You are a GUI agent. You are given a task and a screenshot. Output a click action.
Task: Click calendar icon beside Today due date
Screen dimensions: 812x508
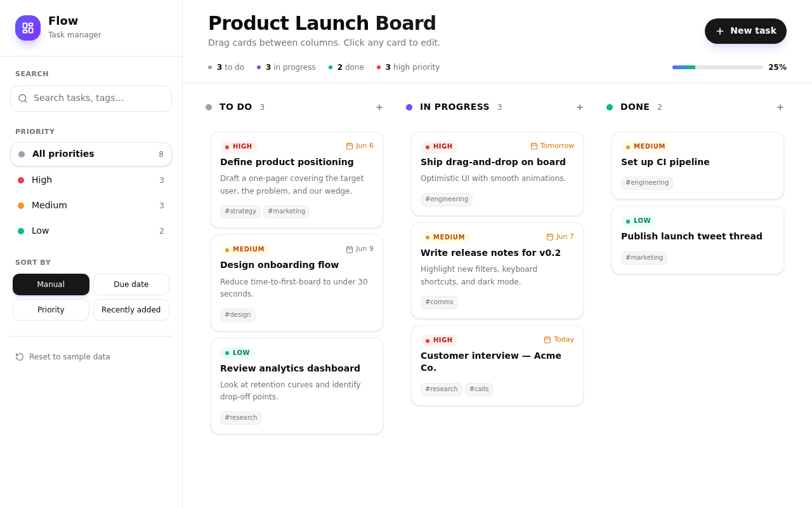point(547,340)
